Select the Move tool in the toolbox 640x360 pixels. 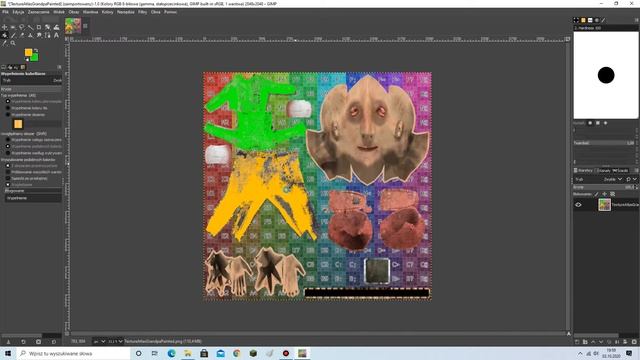click(4, 27)
